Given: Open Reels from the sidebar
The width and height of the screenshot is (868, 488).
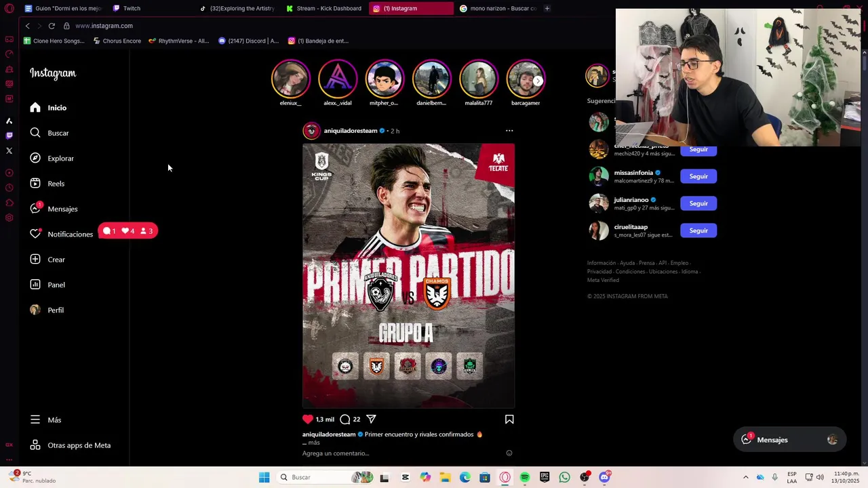Looking at the screenshot, I should coord(47,184).
